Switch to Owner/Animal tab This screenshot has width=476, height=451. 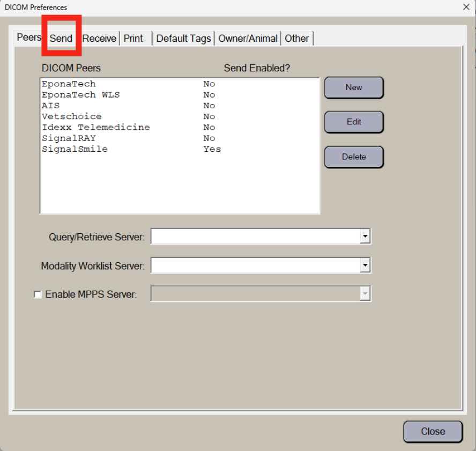point(248,39)
